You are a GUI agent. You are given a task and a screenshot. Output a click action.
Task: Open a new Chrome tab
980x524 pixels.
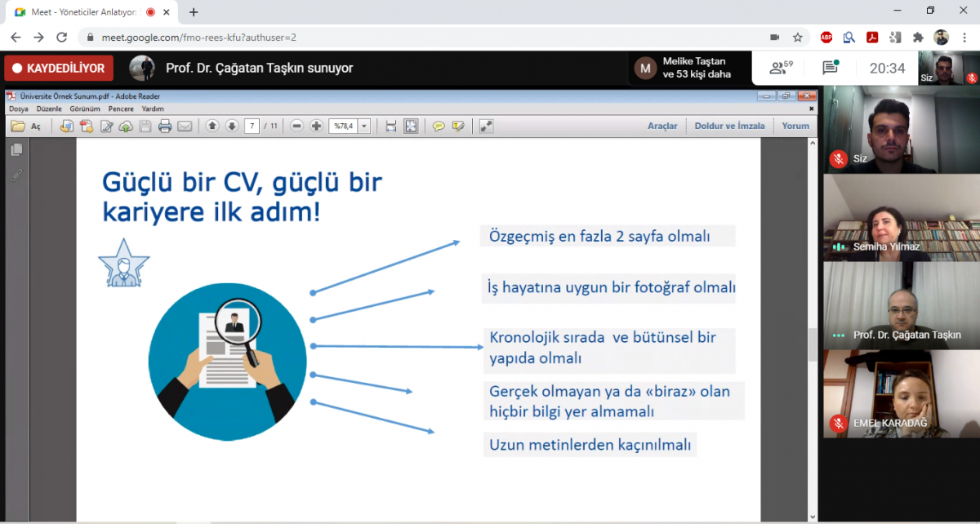(x=194, y=12)
